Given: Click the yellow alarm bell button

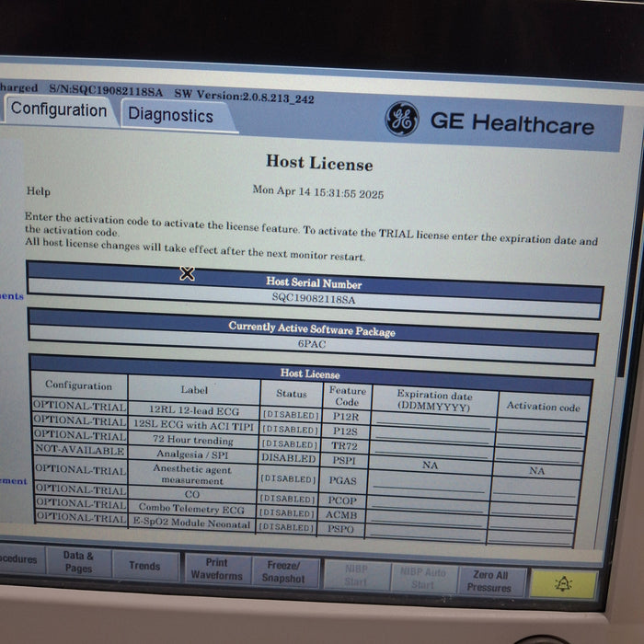Looking at the screenshot, I should pos(563,583).
